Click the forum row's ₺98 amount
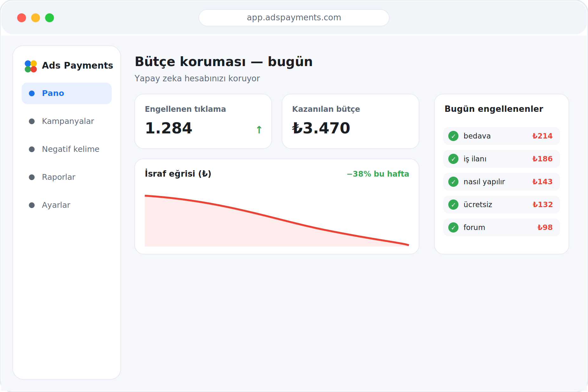Screen dimensions: 588x392 (x=545, y=227)
